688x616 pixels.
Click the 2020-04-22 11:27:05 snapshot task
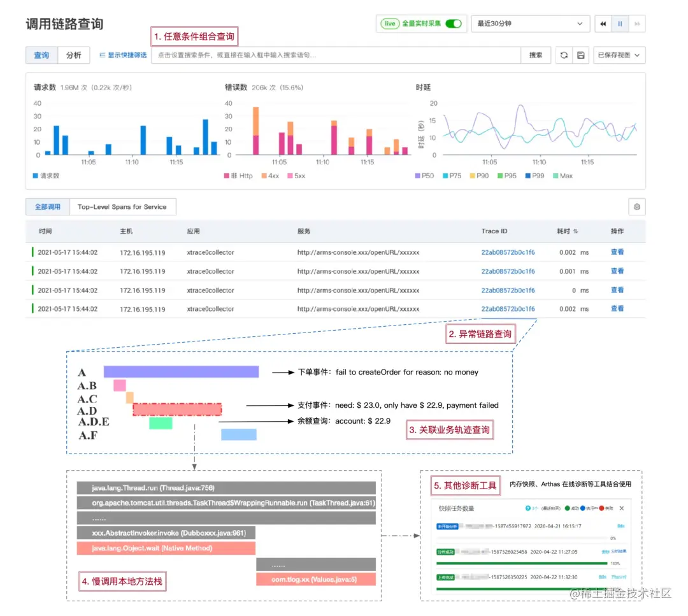tap(531, 552)
